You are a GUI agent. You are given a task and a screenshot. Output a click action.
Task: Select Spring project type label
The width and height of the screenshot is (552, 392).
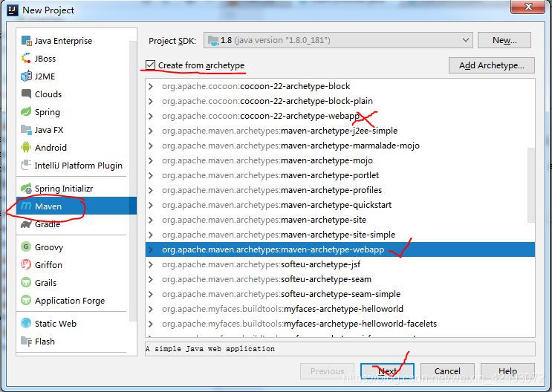coord(47,112)
